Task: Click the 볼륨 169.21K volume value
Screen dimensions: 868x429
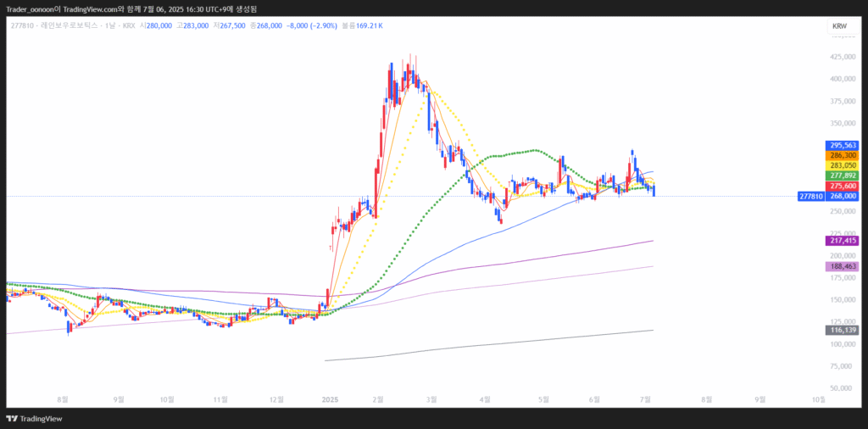Action: pos(362,25)
